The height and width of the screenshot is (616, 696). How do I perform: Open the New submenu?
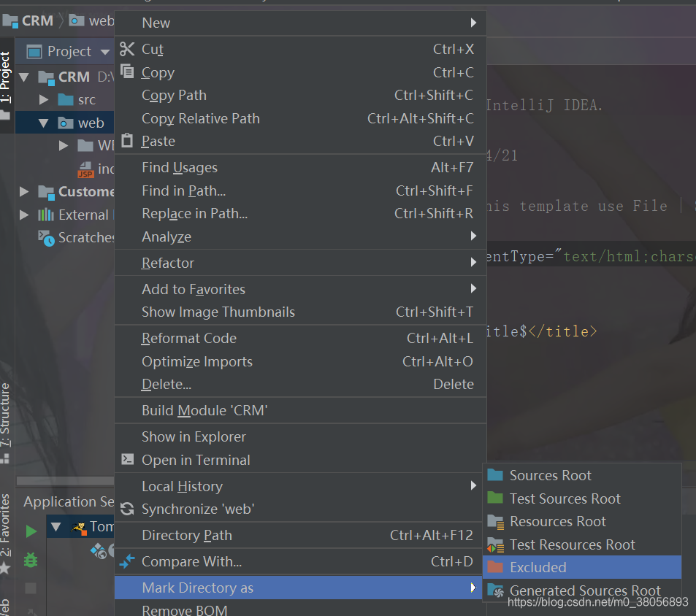(x=300, y=23)
